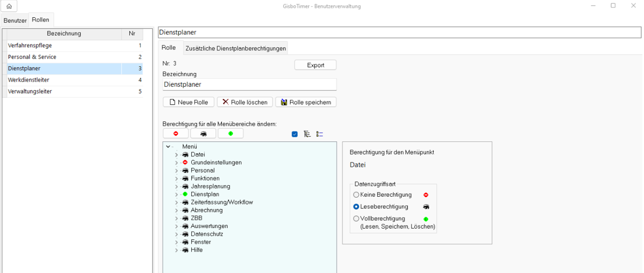The width and height of the screenshot is (644, 273).
Task: Click the Export button
Action: [315, 65]
